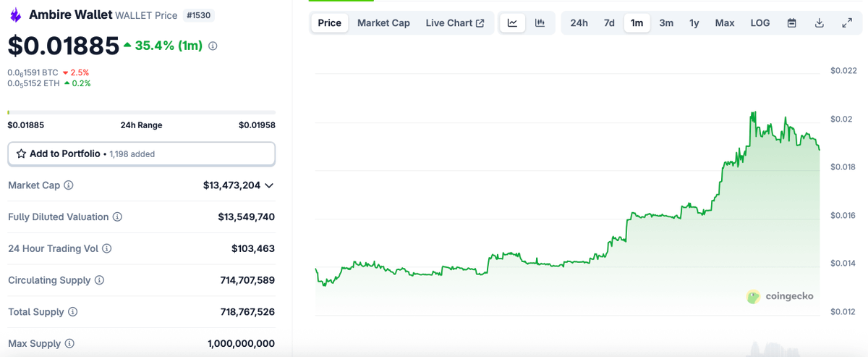Show Fully Diluted Valuation info icon
The image size is (868, 357).
click(117, 217)
